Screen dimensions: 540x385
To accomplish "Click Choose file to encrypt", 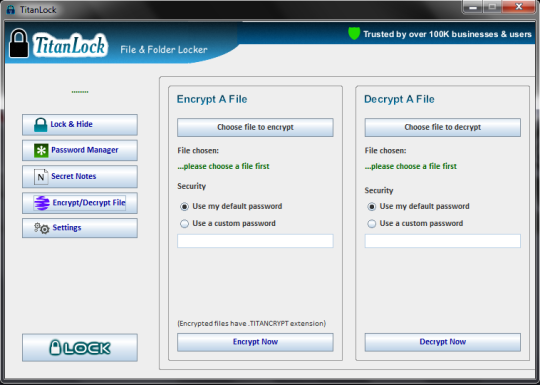I will click(255, 127).
